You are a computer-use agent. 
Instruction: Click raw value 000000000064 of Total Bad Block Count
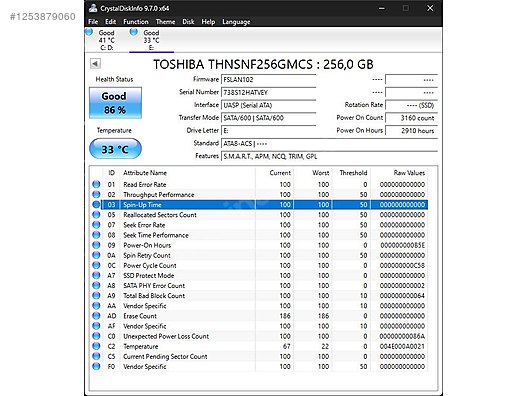402,296
